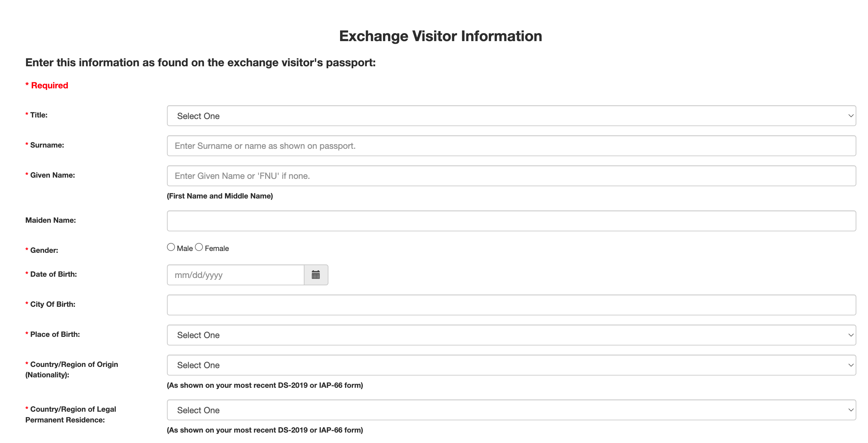Click the Exchange Visitor Information heading
The height and width of the screenshot is (443, 868).
point(440,36)
